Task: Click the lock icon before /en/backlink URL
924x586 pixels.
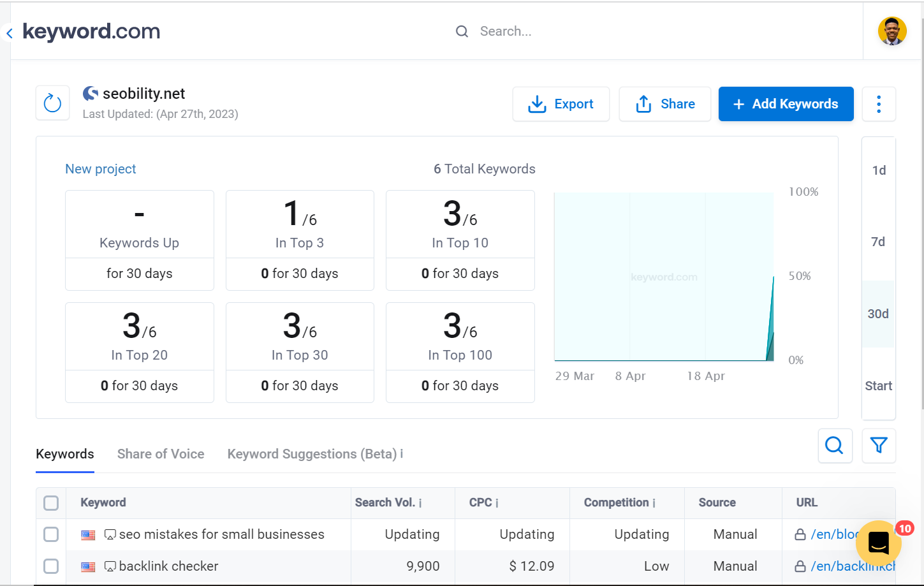Action: [x=800, y=566]
